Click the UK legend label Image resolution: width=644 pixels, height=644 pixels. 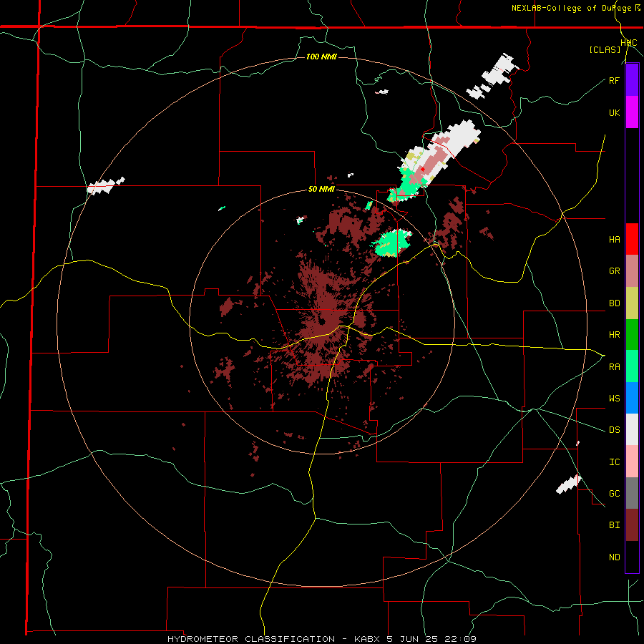pyautogui.click(x=614, y=113)
